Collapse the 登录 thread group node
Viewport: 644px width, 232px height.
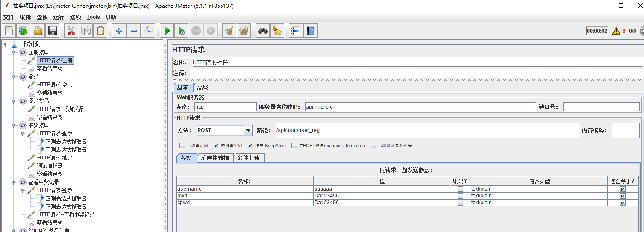tap(14, 76)
